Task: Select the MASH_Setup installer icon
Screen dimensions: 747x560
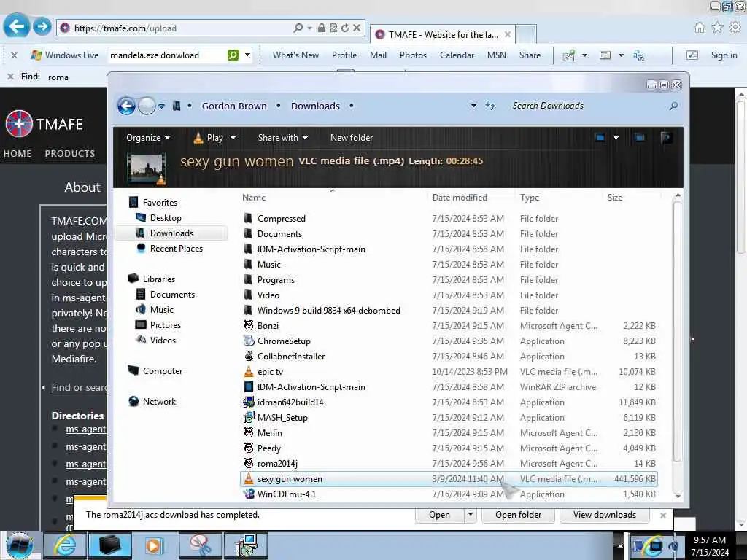Action: (x=248, y=417)
